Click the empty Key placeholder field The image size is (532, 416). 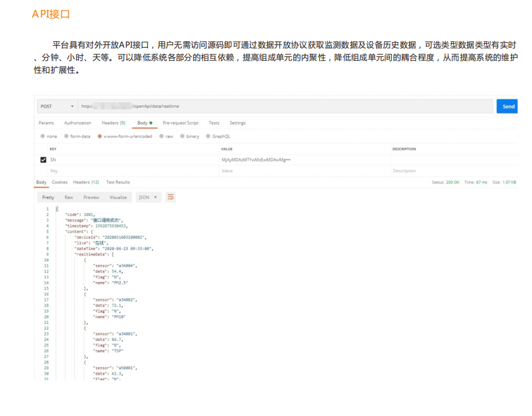coord(125,170)
